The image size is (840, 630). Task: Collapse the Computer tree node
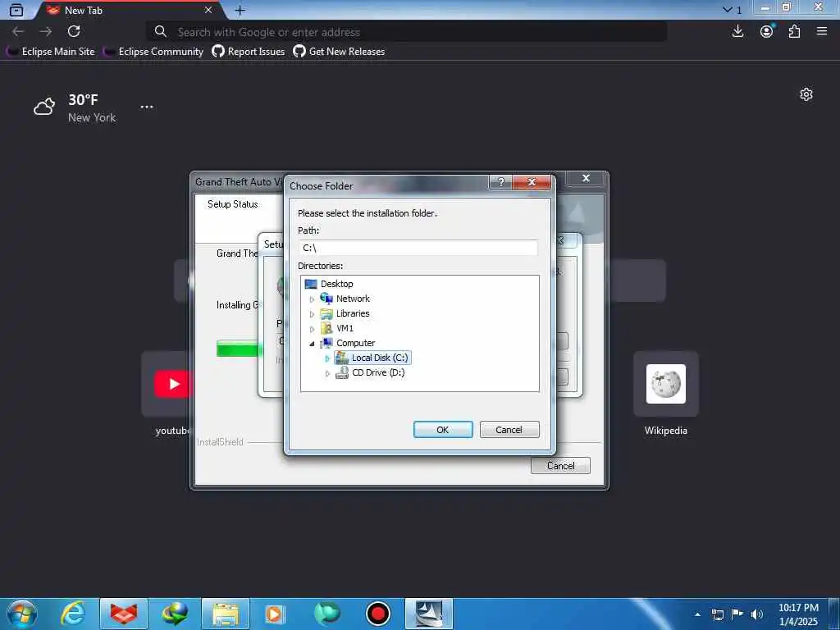pos(312,344)
